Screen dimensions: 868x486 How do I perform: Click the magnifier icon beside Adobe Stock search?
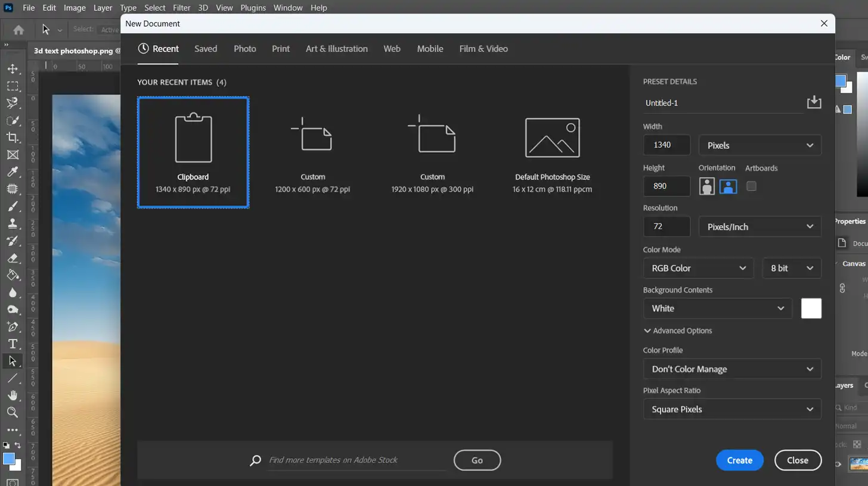click(x=255, y=460)
